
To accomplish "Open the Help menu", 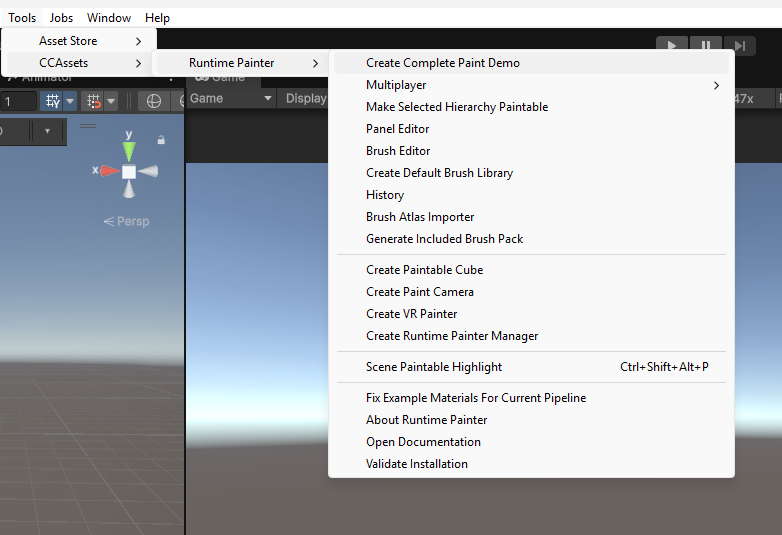I will 157,18.
